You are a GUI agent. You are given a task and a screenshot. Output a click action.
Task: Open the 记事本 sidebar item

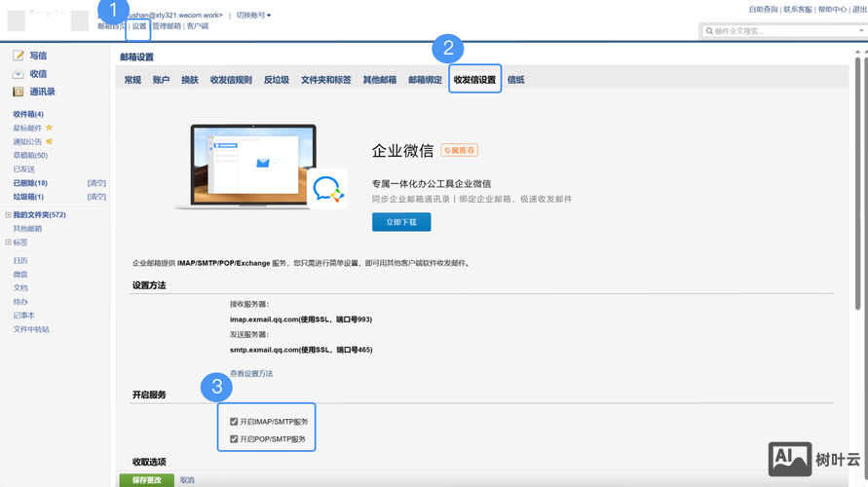[23, 315]
